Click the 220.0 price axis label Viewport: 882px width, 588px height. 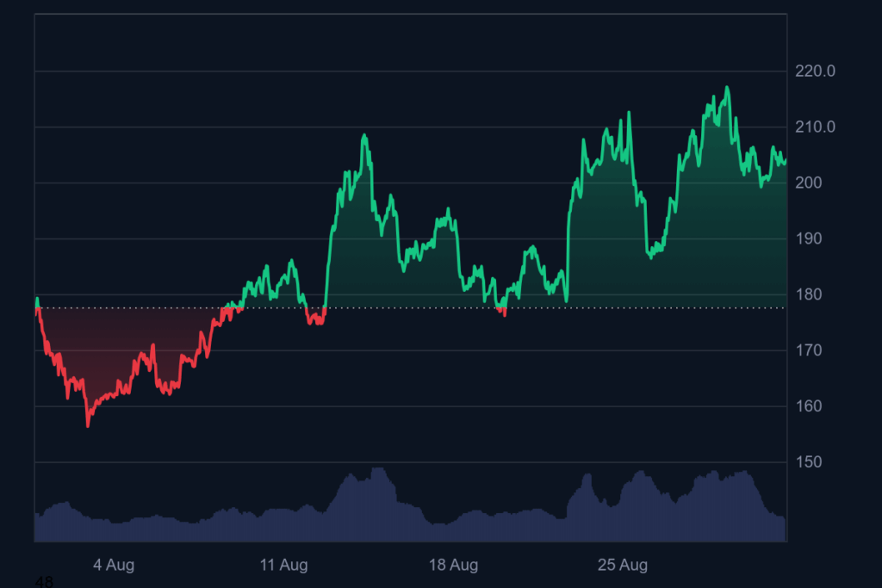pos(815,71)
